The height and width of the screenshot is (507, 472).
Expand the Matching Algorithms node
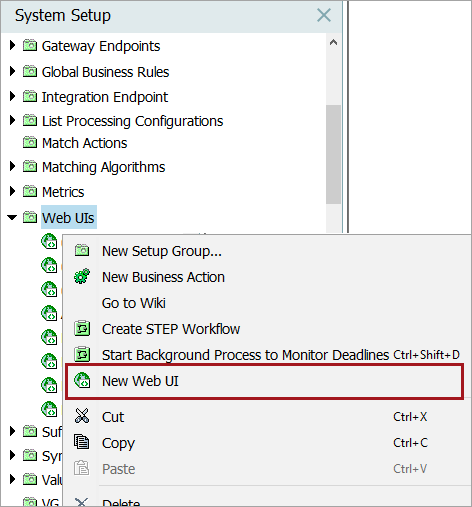click(12, 166)
